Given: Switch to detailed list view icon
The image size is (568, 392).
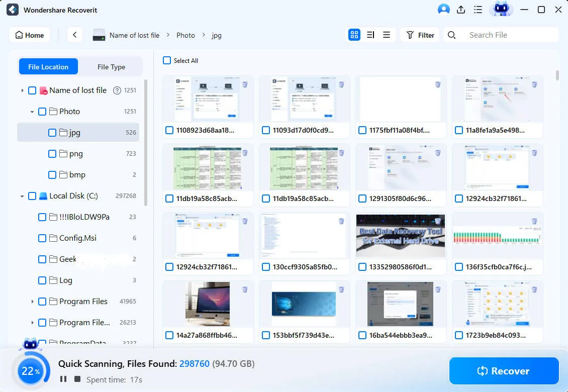Looking at the screenshot, I should (370, 35).
